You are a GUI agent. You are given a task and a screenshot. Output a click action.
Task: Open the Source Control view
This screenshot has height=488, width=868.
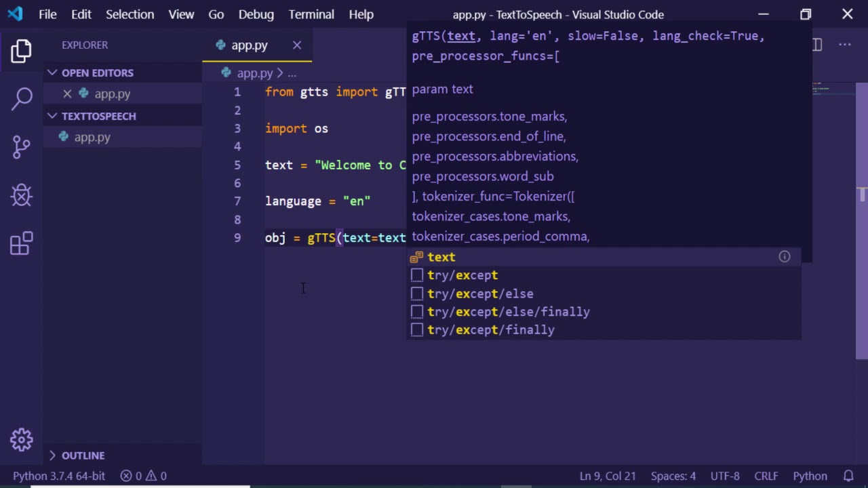coord(21,146)
